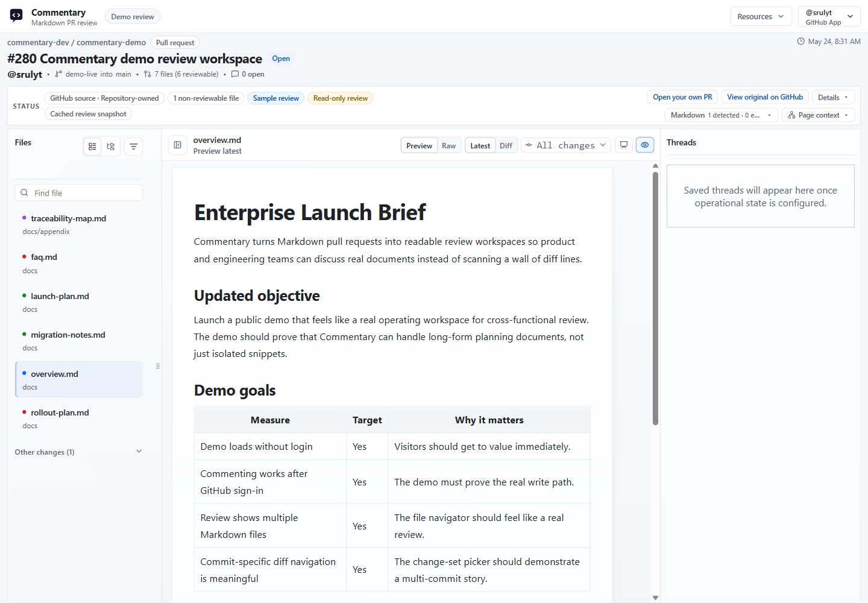This screenshot has height=603, width=868.
Task: Open the Resources dropdown menu
Action: (x=761, y=16)
